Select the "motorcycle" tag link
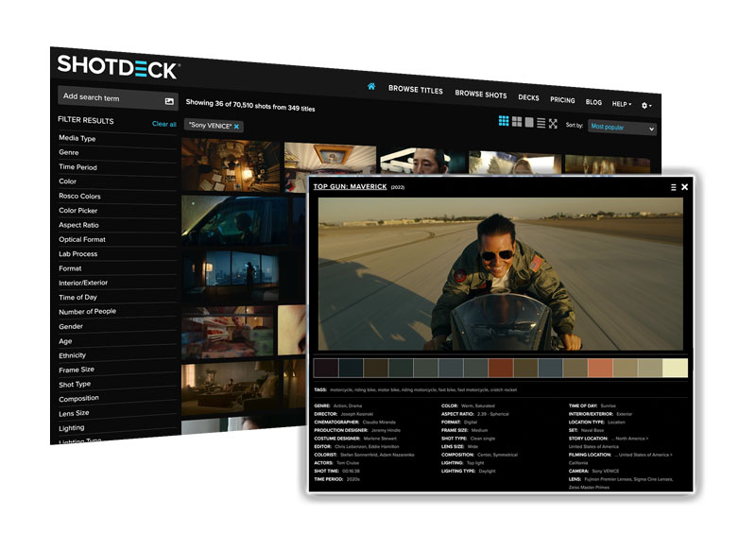Image resolution: width=756 pixels, height=552 pixels. pos(339,389)
